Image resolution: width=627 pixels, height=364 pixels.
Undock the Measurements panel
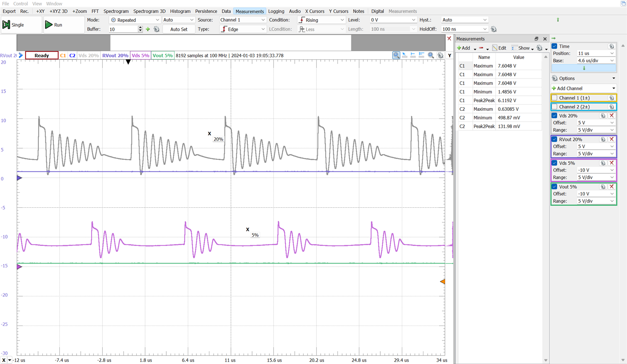(x=536, y=39)
